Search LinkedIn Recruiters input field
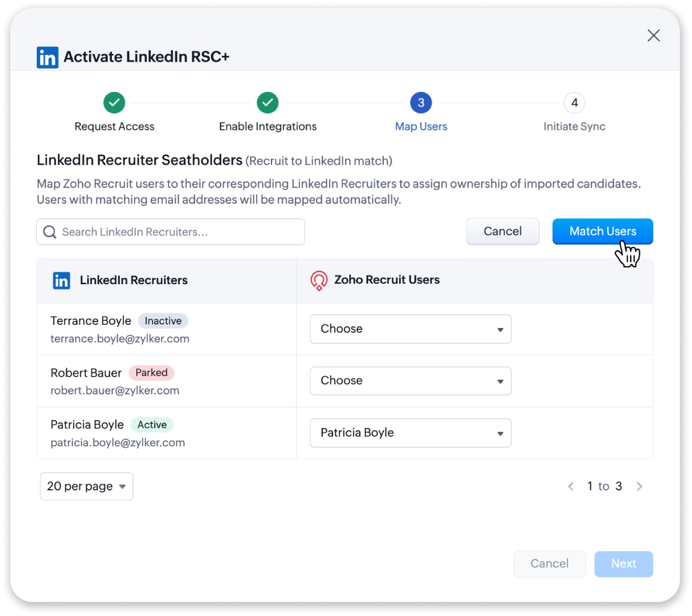This screenshot has width=692, height=616. coord(171,232)
